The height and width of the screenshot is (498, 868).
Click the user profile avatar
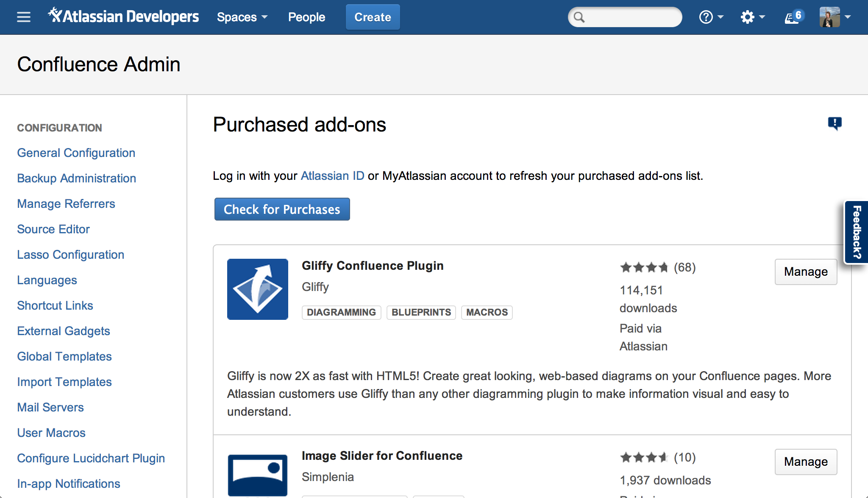(830, 17)
